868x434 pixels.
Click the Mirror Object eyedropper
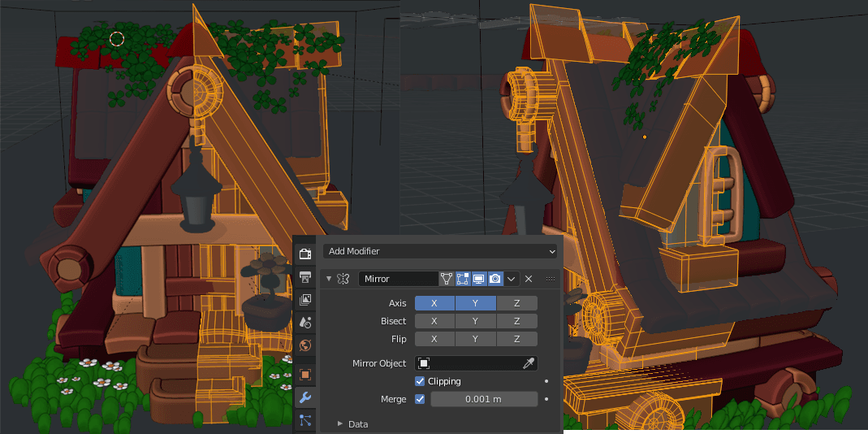click(x=528, y=363)
